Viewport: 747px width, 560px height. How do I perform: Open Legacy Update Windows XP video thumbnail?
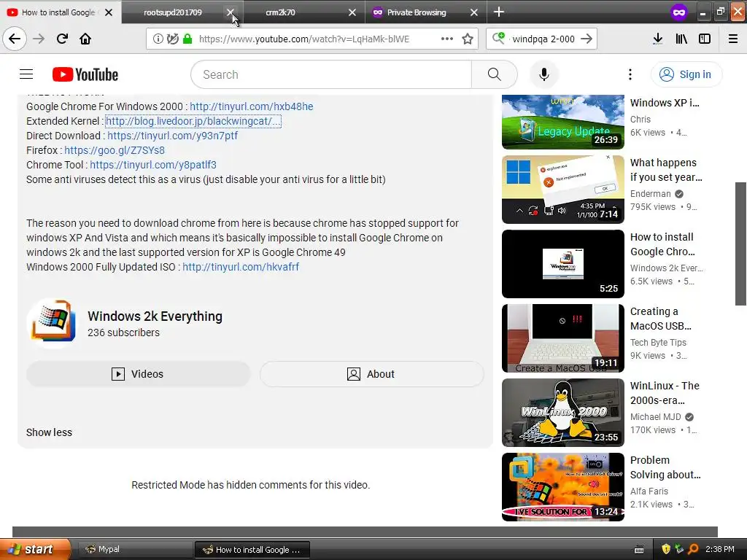point(562,122)
